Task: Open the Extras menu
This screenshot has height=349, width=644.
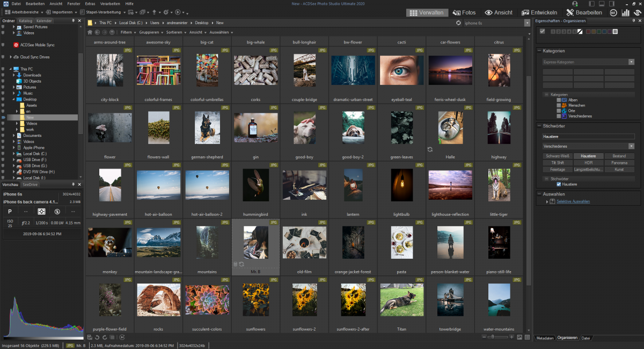Action: point(90,4)
